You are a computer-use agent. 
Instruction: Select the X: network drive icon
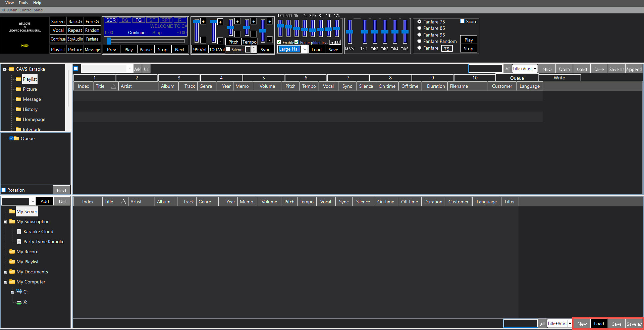pyautogui.click(x=19, y=302)
